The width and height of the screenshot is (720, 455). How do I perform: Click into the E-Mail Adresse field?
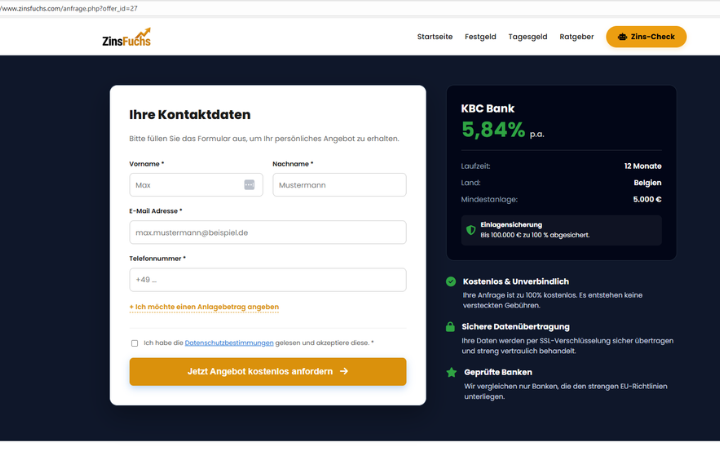coord(267,232)
